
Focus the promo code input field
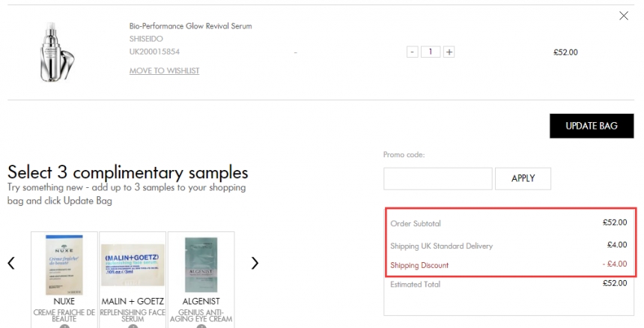tap(438, 178)
